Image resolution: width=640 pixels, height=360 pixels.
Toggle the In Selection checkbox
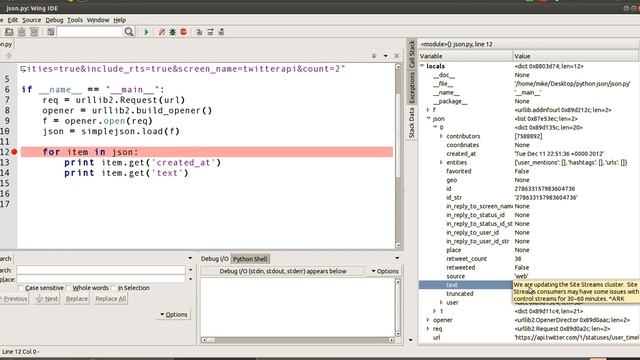[x=113, y=288]
